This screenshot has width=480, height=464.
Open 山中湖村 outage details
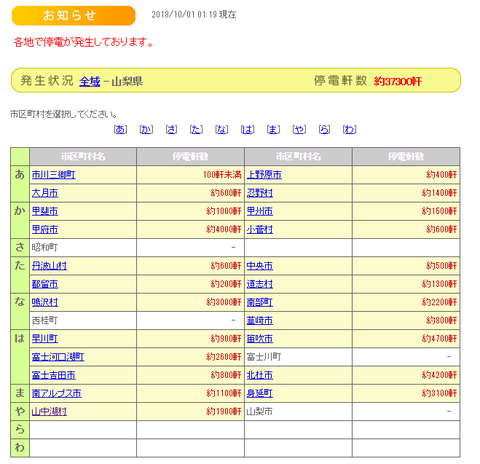tap(49, 412)
